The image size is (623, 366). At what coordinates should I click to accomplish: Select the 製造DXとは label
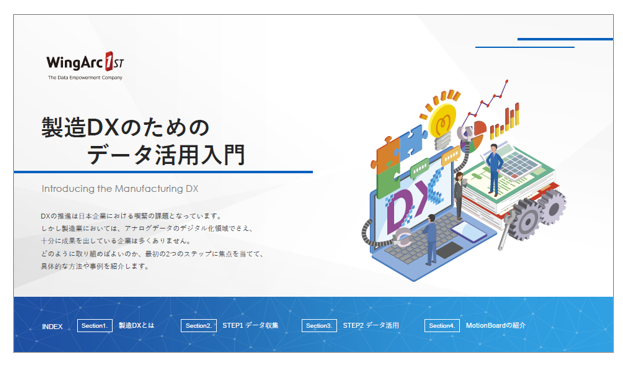coord(136,325)
